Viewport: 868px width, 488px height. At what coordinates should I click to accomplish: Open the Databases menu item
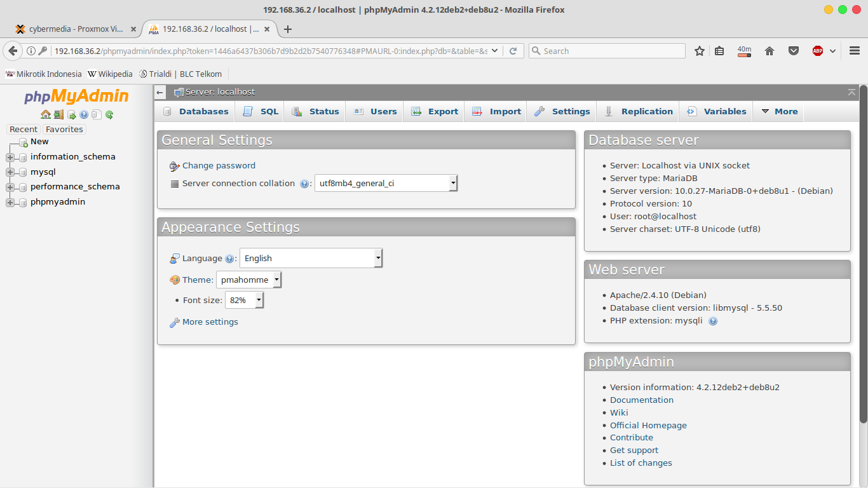click(x=194, y=111)
